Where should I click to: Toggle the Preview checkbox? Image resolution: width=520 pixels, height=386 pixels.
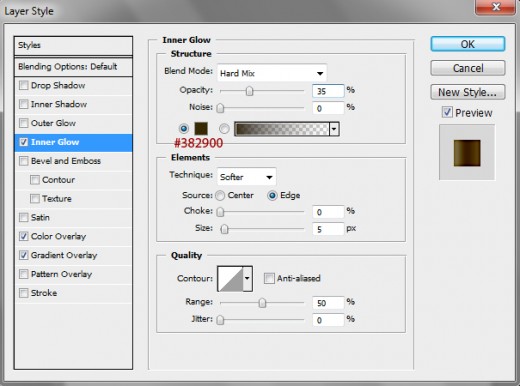tap(447, 112)
